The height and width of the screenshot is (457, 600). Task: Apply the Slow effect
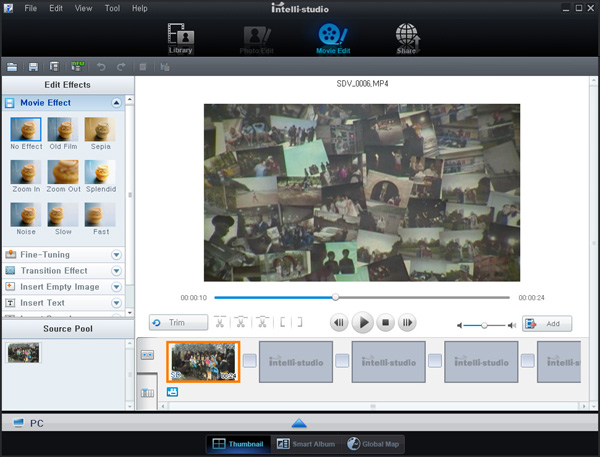(63, 219)
